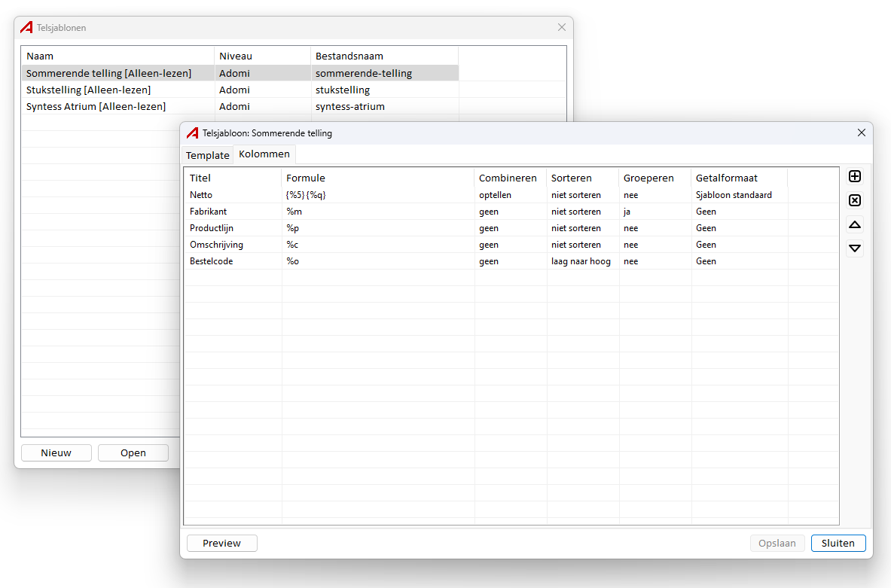
Task: Click the Getalformaat column header
Action: pyautogui.click(x=740, y=178)
